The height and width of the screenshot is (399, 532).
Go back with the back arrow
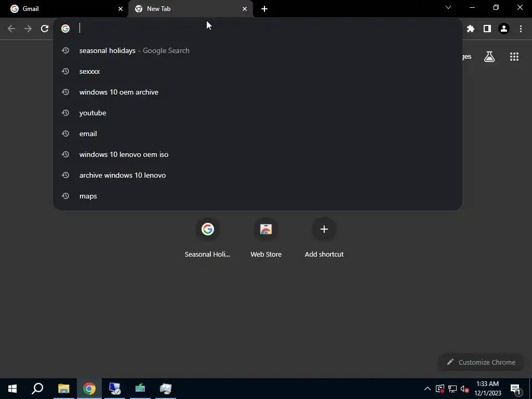click(x=11, y=29)
